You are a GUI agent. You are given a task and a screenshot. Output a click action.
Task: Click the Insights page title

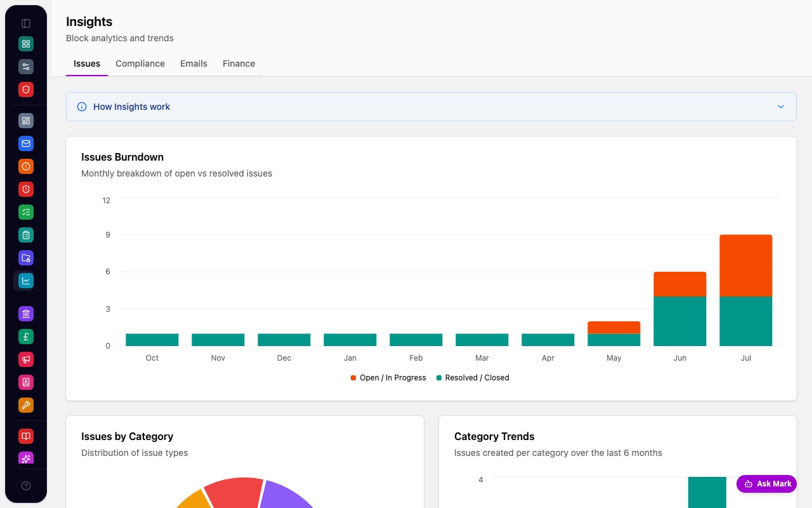89,22
